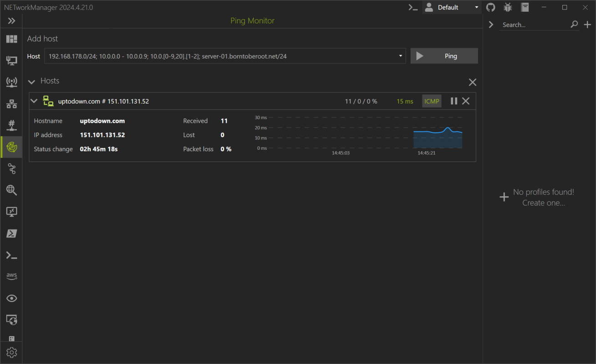Image resolution: width=596 pixels, height=364 pixels.
Task: Click the 14:45:21 graph time label
Action: [426, 153]
